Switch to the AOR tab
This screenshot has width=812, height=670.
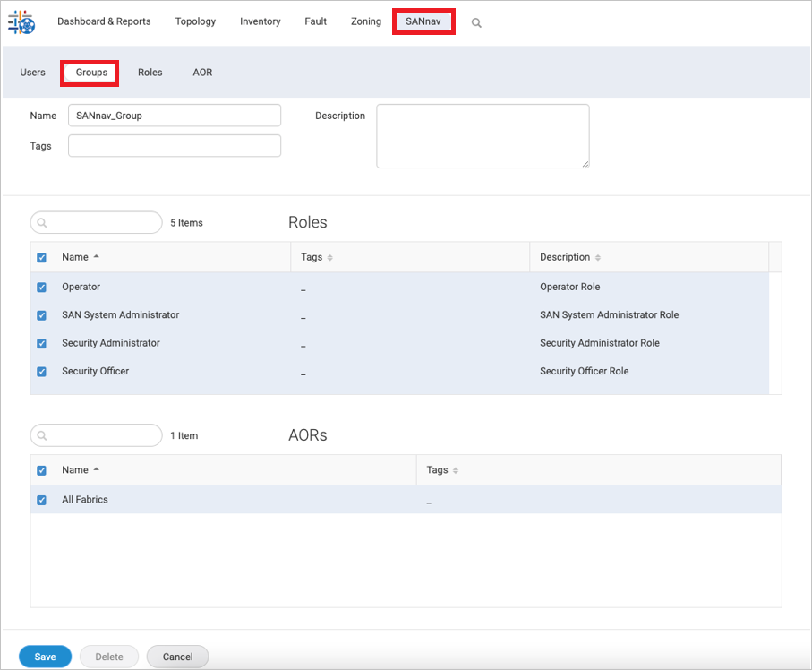point(202,72)
